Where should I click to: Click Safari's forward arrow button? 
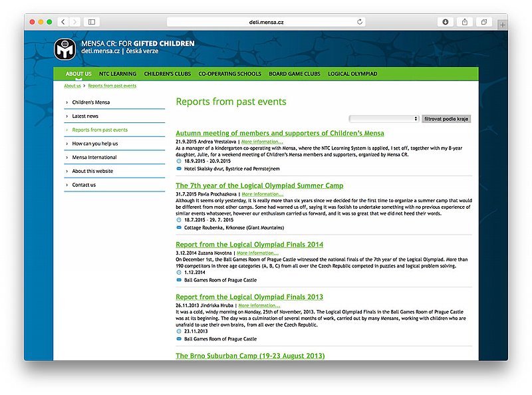point(74,22)
